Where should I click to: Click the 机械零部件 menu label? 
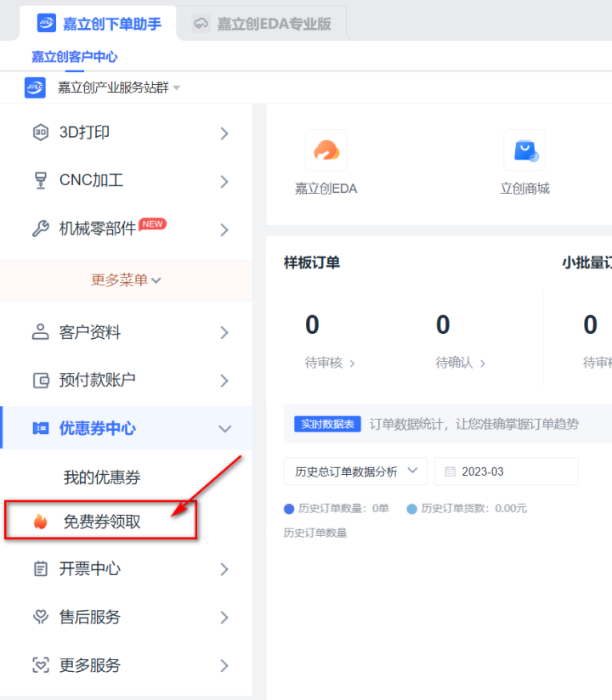pyautogui.click(x=98, y=229)
